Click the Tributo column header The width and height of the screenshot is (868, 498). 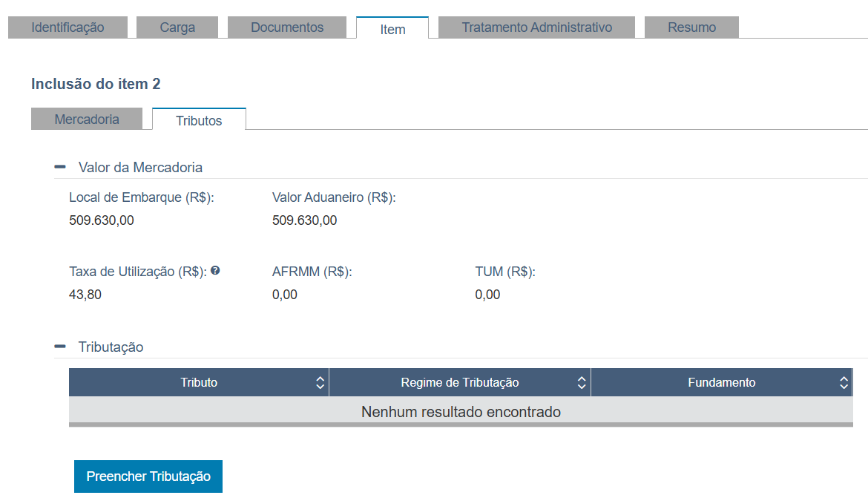199,382
